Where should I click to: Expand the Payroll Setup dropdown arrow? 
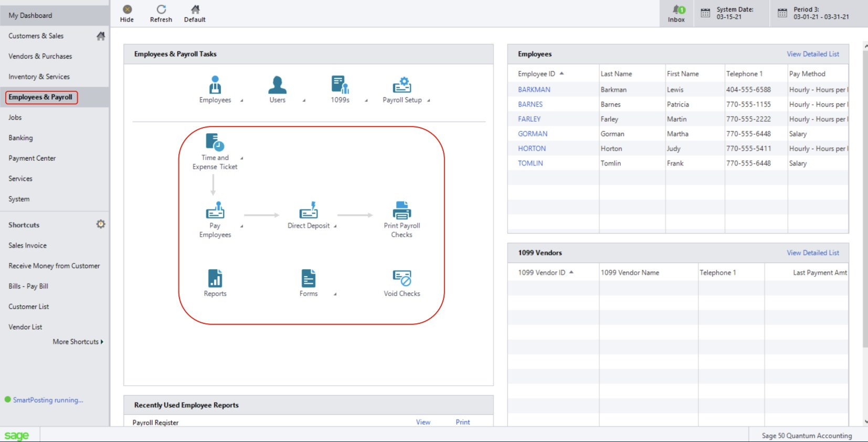[x=428, y=100]
